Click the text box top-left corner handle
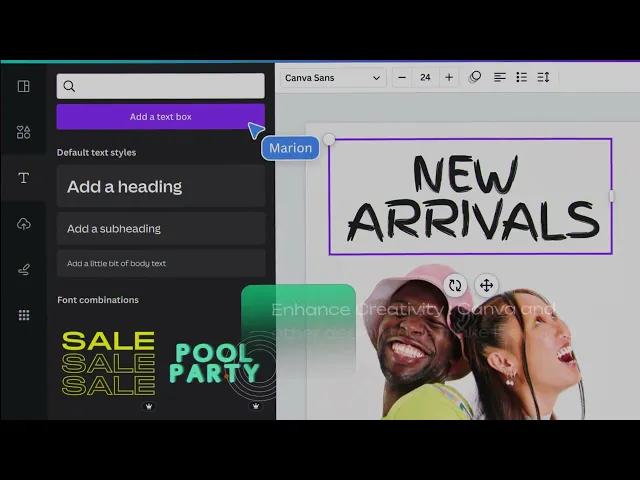The image size is (640, 480). [329, 140]
